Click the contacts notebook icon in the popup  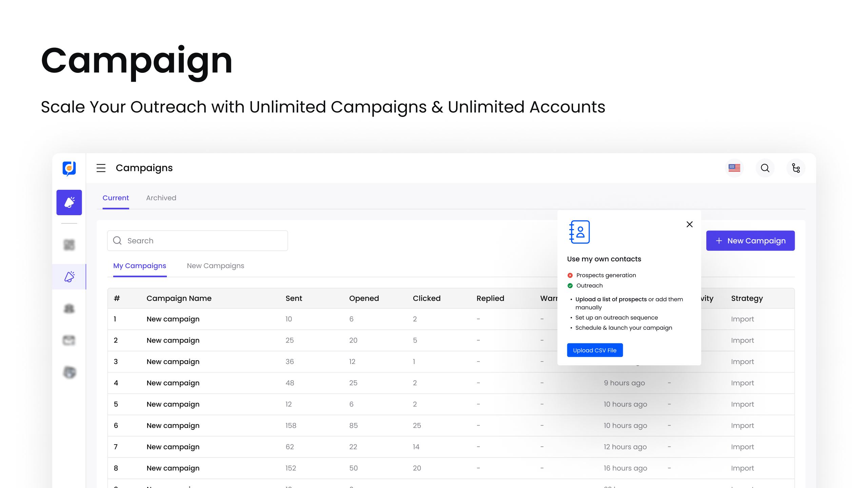pyautogui.click(x=579, y=232)
